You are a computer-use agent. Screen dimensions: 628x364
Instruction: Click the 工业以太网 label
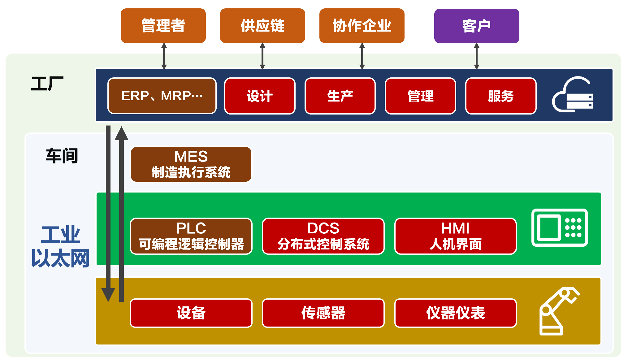click(x=60, y=246)
